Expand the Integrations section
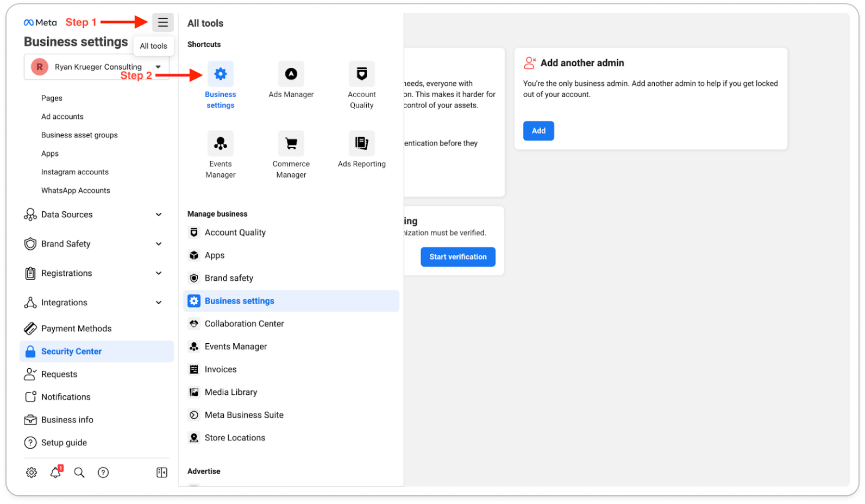865x504 pixels. (159, 303)
